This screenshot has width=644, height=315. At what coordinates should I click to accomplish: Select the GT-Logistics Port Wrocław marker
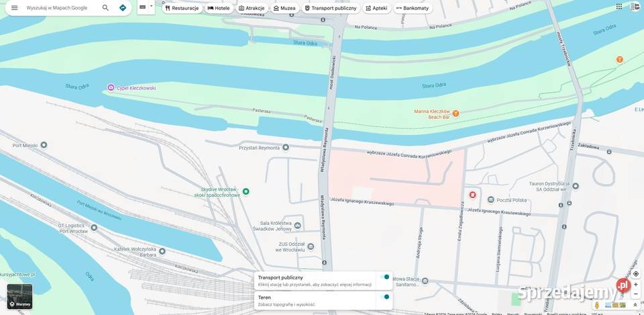[94, 228]
